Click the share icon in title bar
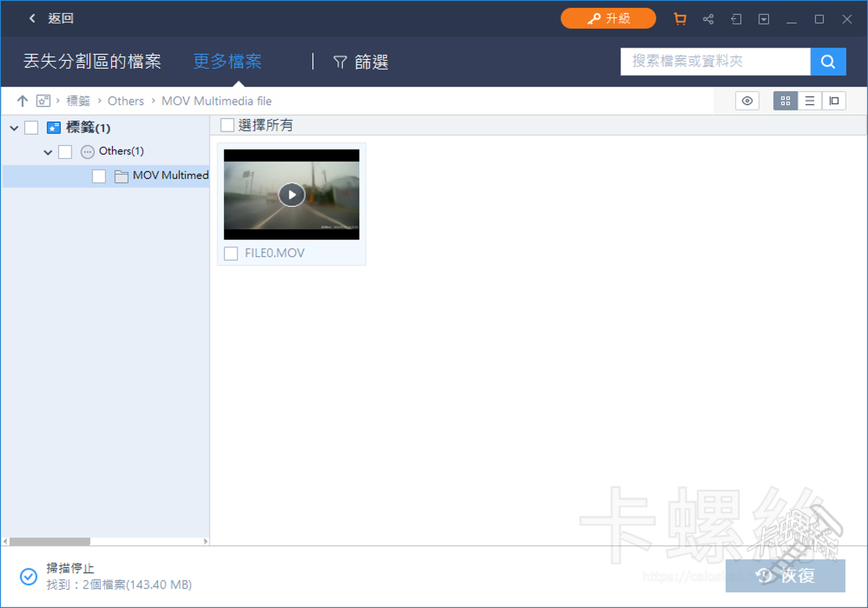 pyautogui.click(x=708, y=19)
